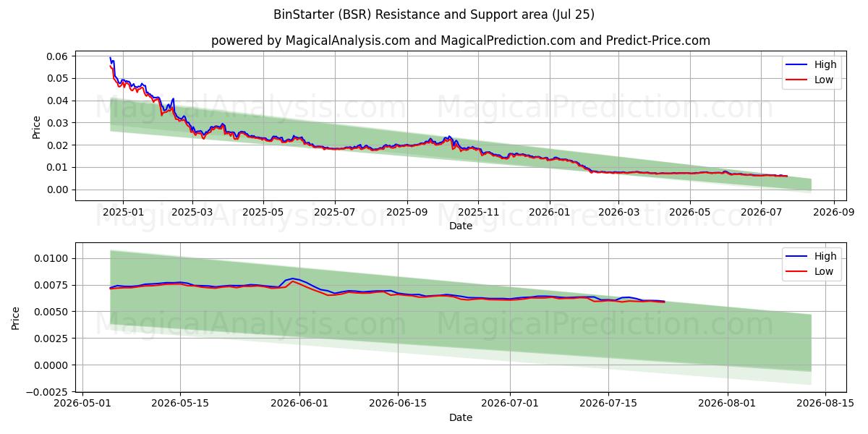This screenshot has width=868, height=434.
Task: Click the 2025-01 date tick label
Action: (x=122, y=212)
